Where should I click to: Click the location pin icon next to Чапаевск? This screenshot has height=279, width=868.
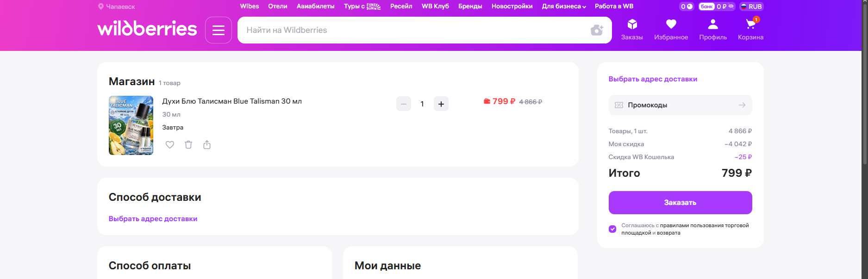pyautogui.click(x=100, y=6)
